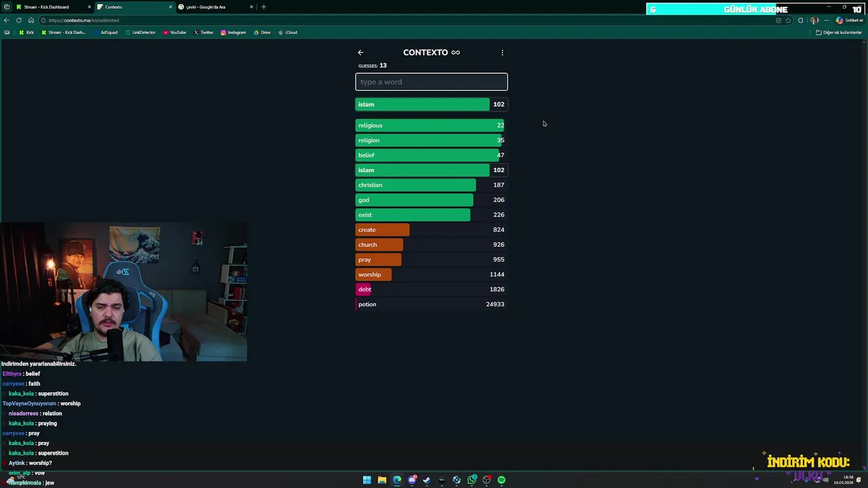Screen dimensions: 868x488
Task: Click the browser home icon
Action: pyautogui.click(x=31, y=20)
